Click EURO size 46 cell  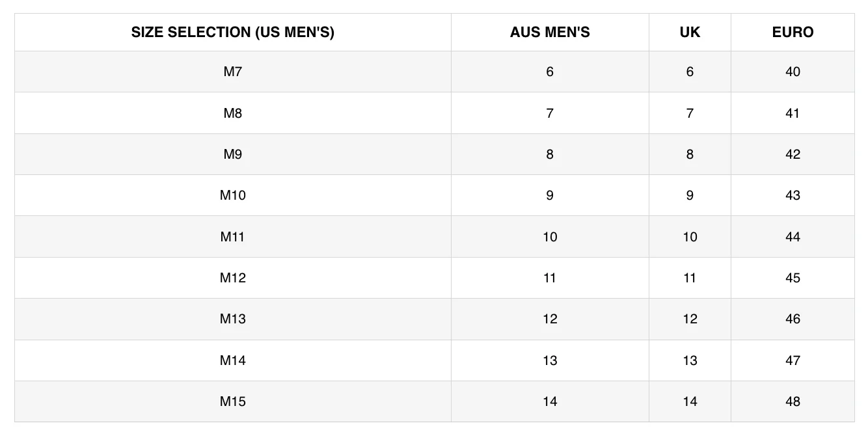[793, 319]
